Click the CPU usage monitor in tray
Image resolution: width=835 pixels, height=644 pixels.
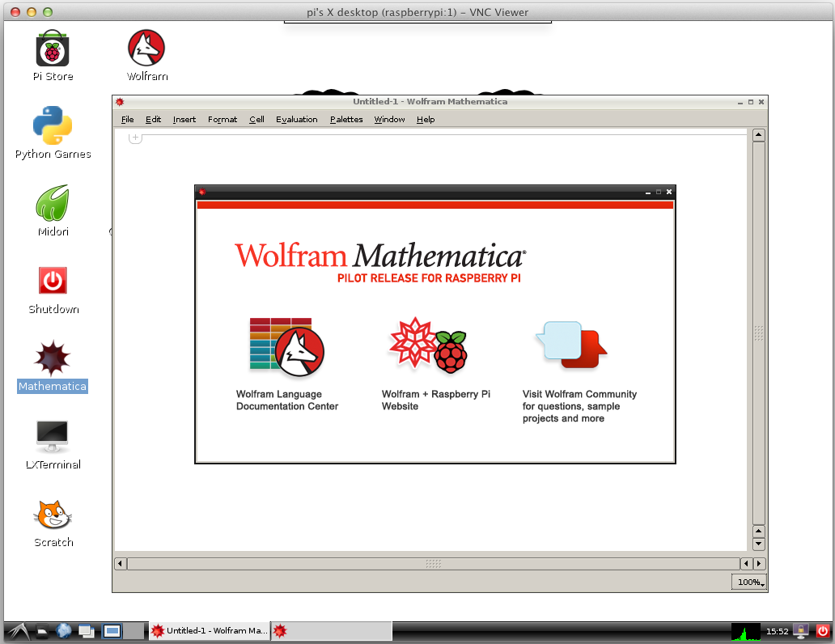(x=745, y=632)
